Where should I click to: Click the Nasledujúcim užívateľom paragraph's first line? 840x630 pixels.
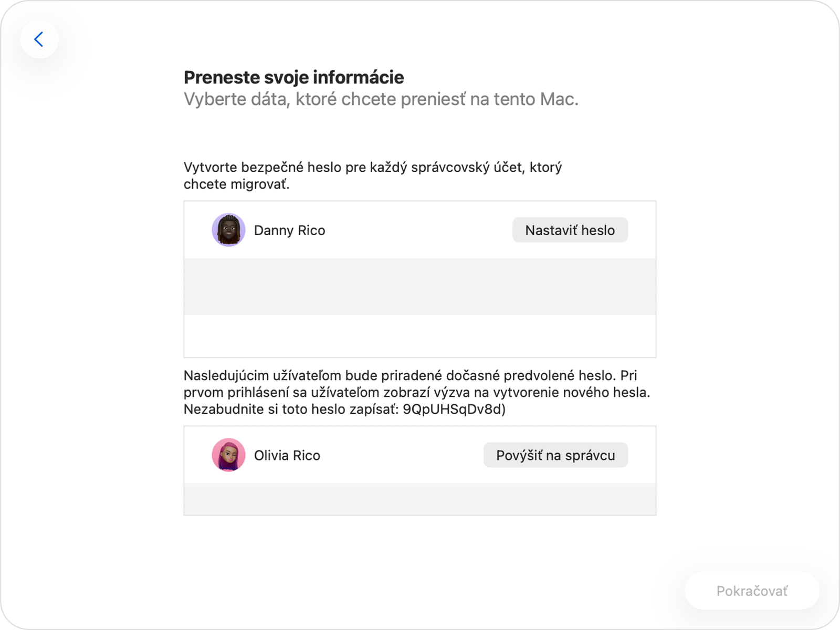tap(409, 376)
